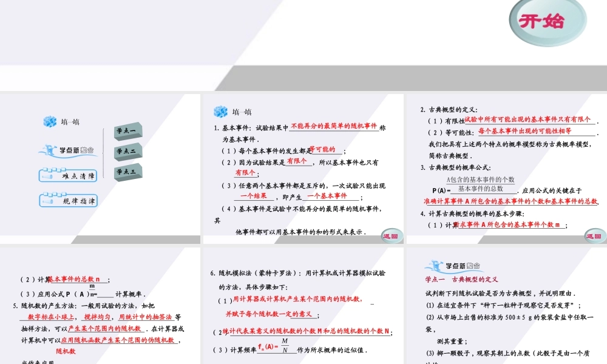Click the red answer 等可能的

(322, 149)
